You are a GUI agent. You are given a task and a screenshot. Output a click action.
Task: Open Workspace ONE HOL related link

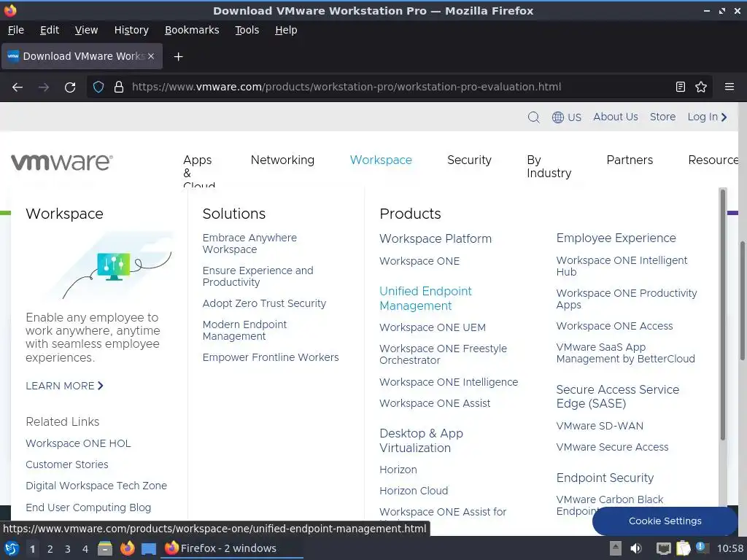coord(78,443)
